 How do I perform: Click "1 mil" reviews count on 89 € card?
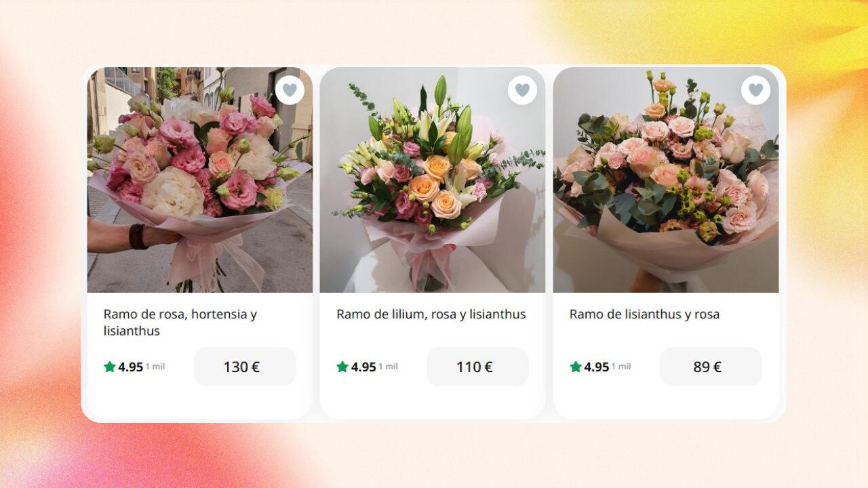click(x=621, y=367)
